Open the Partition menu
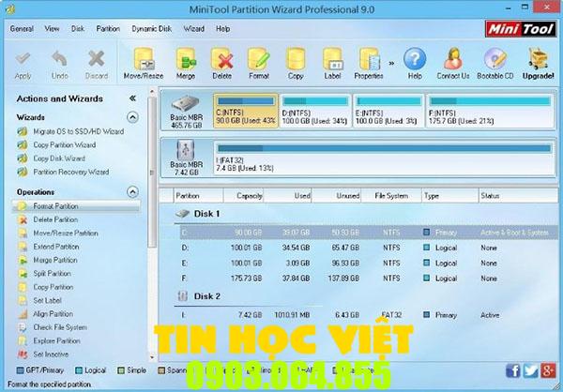Image resolution: width=563 pixels, height=392 pixels. click(108, 29)
